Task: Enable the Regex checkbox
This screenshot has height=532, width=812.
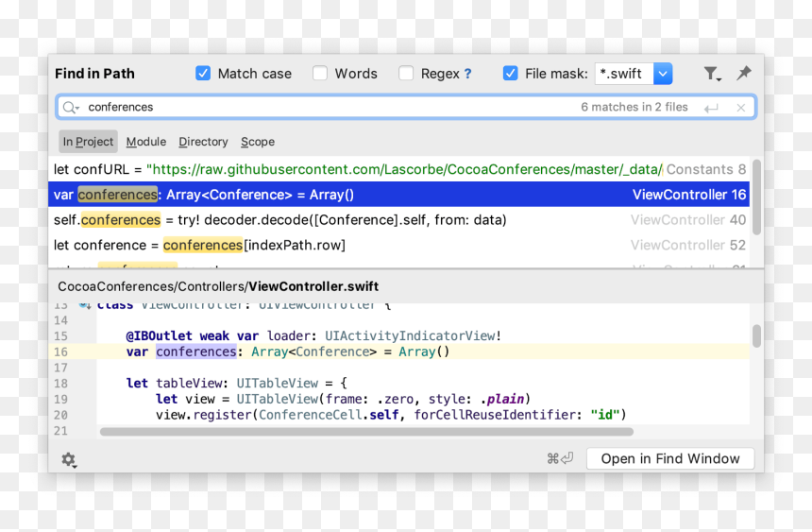Action: (x=406, y=73)
